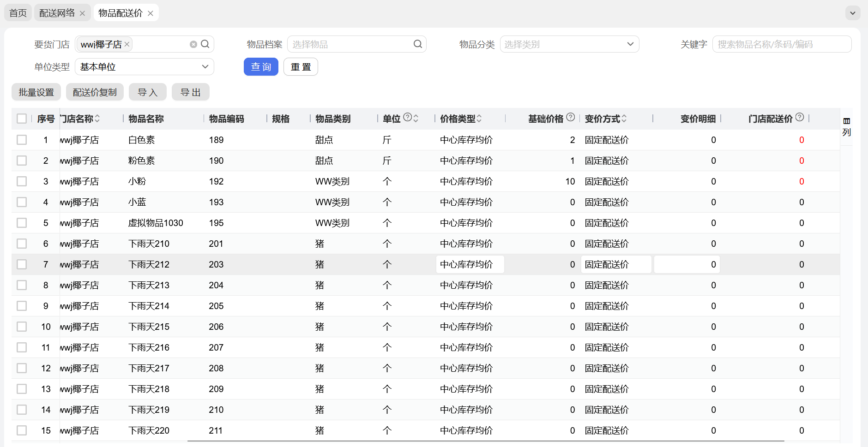The height and width of the screenshot is (447, 868).
Task: Open the 物品分类 dropdown
Action: tap(569, 44)
